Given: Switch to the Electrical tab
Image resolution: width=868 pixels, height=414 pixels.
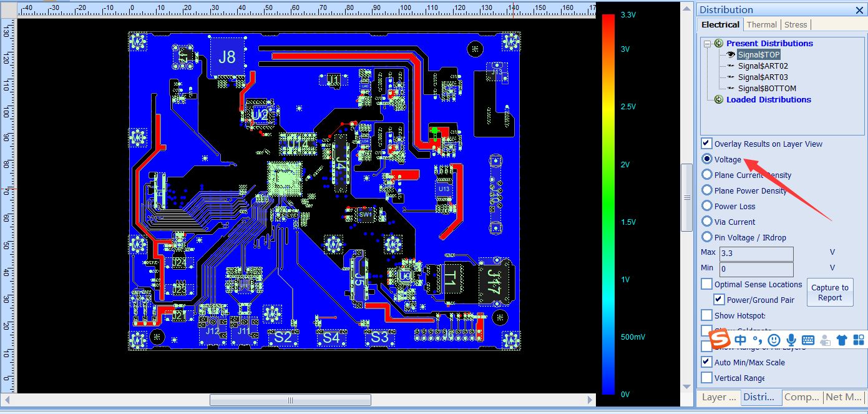Looking at the screenshot, I should pyautogui.click(x=720, y=24).
